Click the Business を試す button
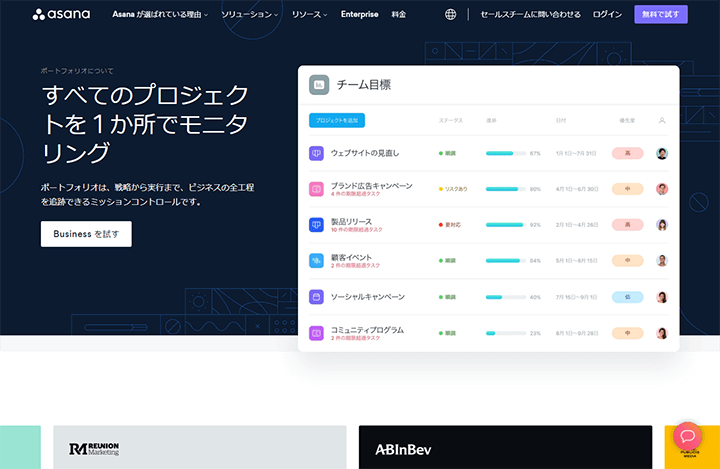The height and width of the screenshot is (469, 720). pyautogui.click(x=86, y=234)
